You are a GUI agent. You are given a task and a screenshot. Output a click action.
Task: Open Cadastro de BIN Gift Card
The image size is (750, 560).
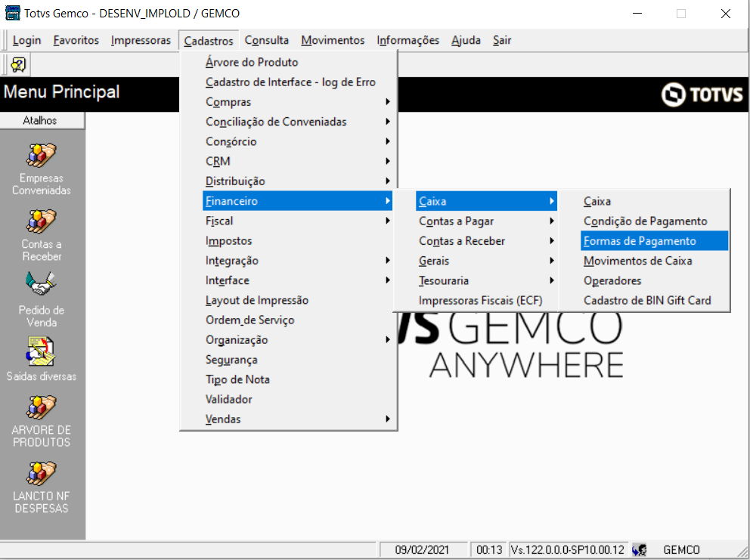coord(654,301)
